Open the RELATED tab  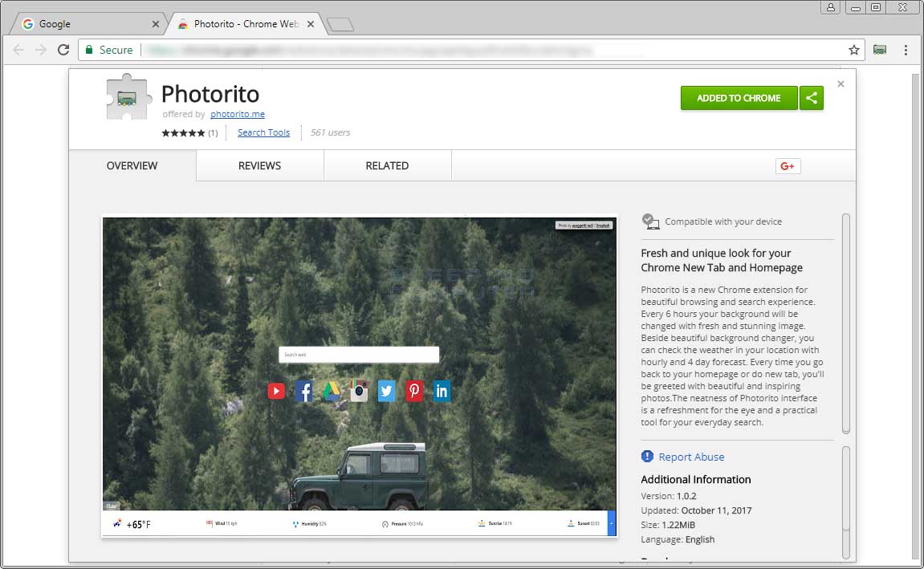(x=387, y=165)
